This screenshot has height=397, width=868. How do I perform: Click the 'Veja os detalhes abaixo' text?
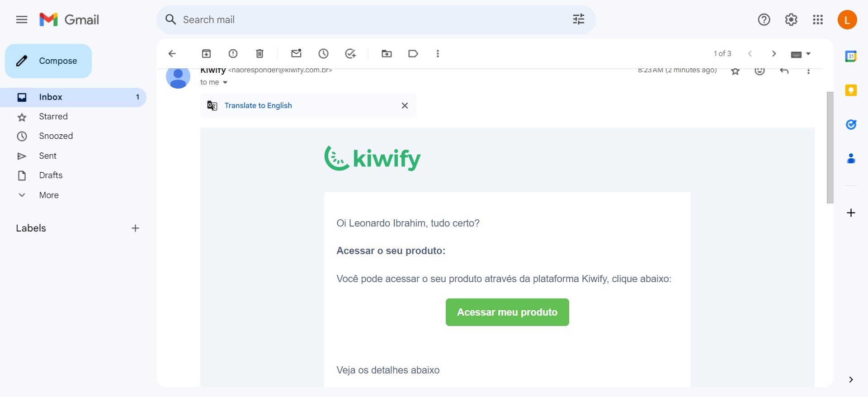coord(388,370)
